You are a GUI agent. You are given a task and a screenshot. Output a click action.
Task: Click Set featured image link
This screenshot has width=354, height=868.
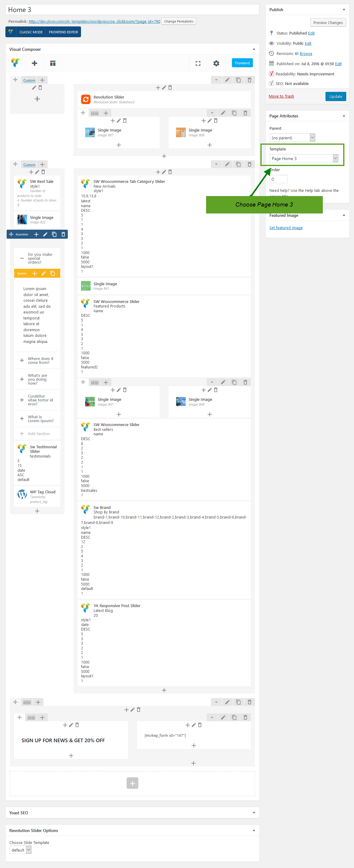[286, 228]
